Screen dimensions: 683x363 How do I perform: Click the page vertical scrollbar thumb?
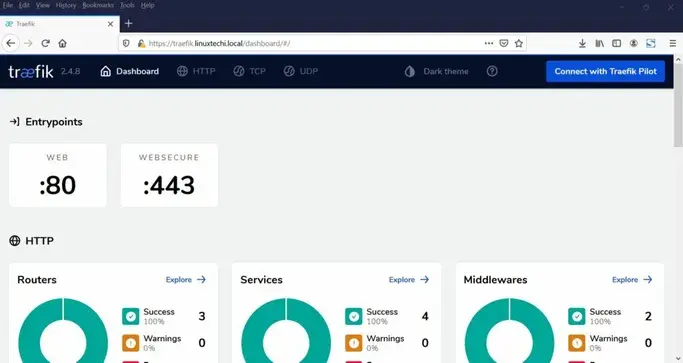pos(678,105)
